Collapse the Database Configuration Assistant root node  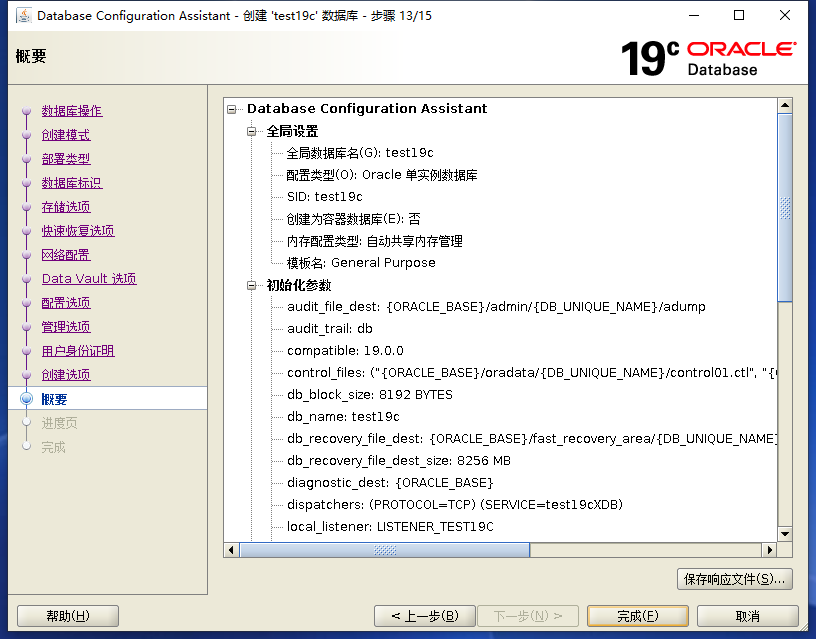coord(232,109)
